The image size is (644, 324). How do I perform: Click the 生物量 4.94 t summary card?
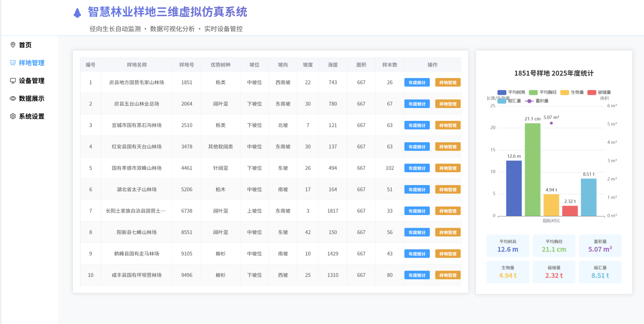coord(508,272)
